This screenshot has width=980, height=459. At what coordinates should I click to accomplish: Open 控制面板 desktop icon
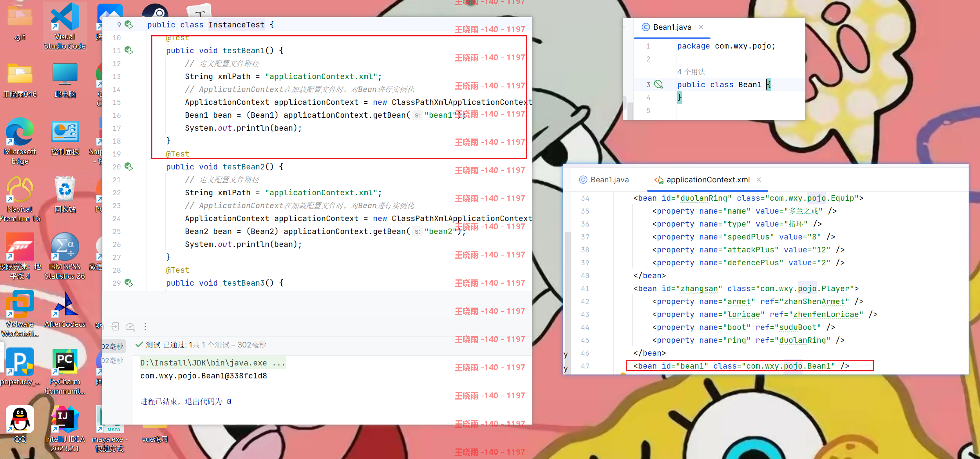[x=65, y=138]
